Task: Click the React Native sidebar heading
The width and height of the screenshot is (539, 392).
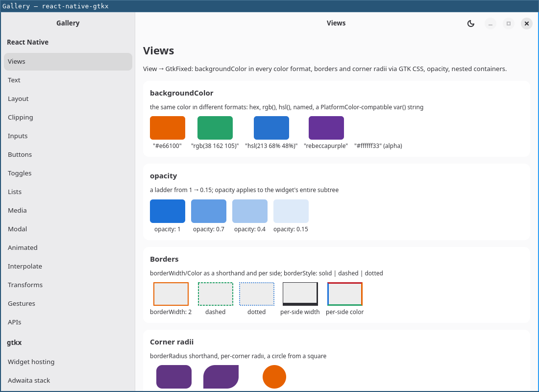Action: tap(27, 42)
